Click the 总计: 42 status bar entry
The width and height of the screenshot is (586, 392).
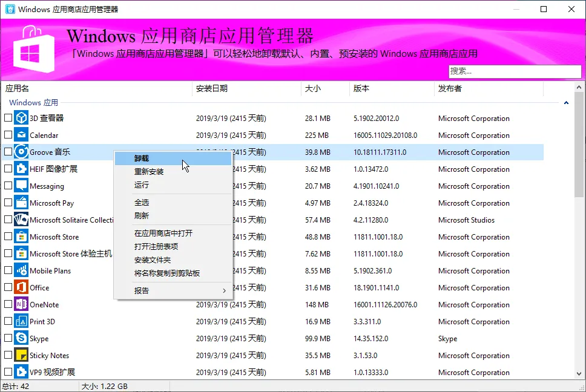coord(16,387)
